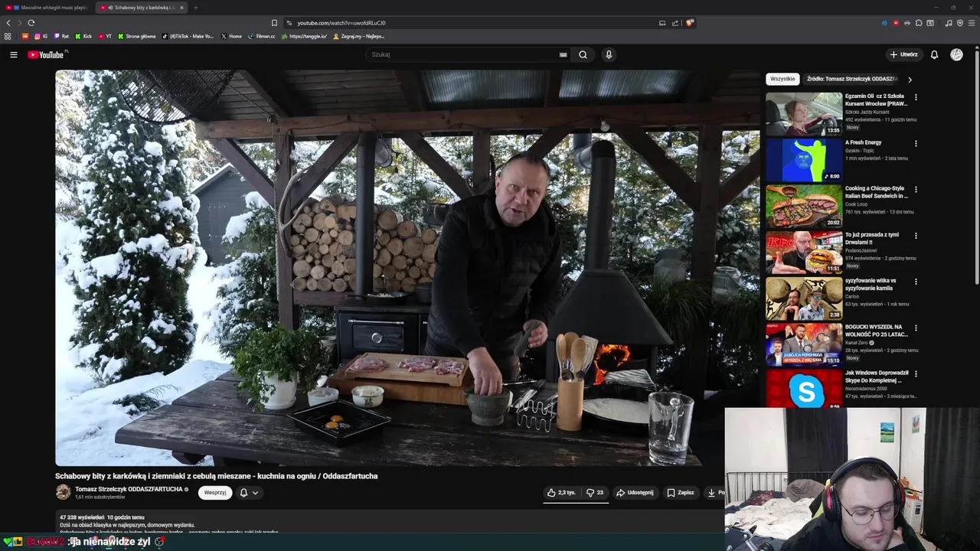Open options menu for Egzamin Oli video
Image resolution: width=980 pixels, height=551 pixels.
(916, 97)
